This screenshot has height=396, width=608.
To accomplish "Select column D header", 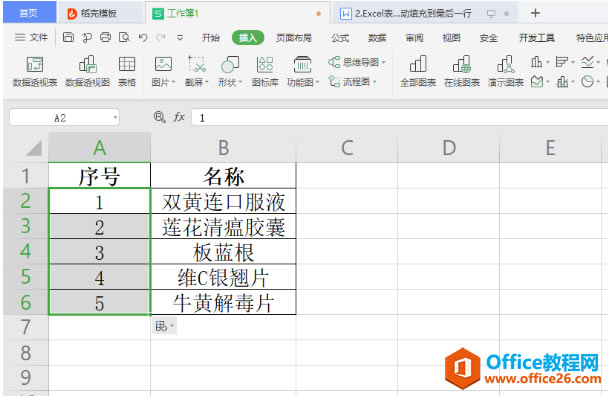I will pos(449,147).
